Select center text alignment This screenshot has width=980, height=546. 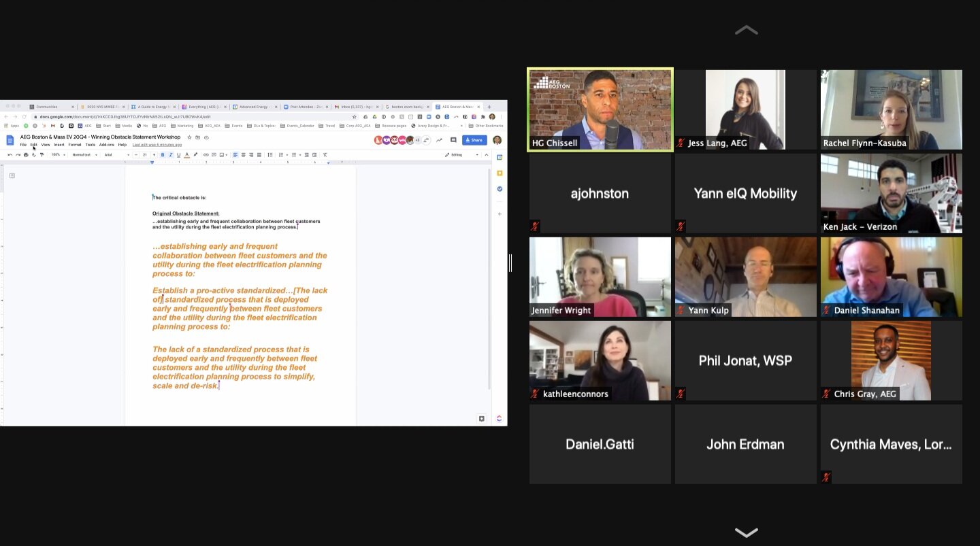244,155
